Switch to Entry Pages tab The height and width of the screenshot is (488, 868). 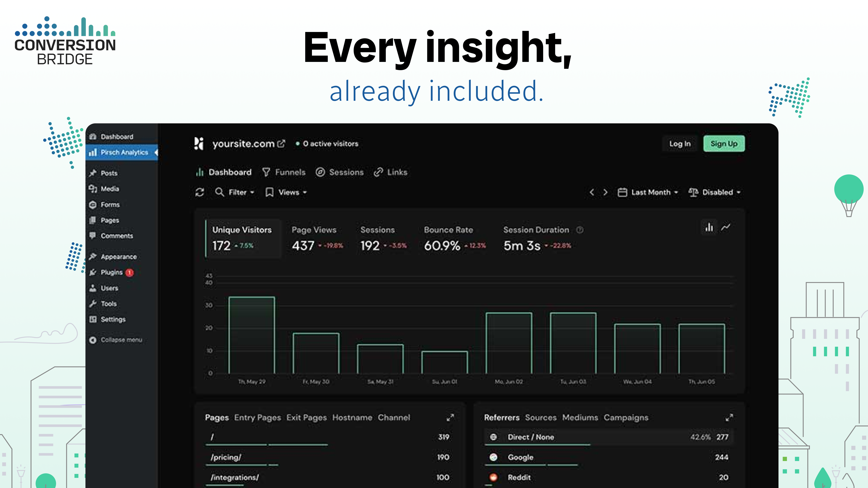pyautogui.click(x=257, y=418)
